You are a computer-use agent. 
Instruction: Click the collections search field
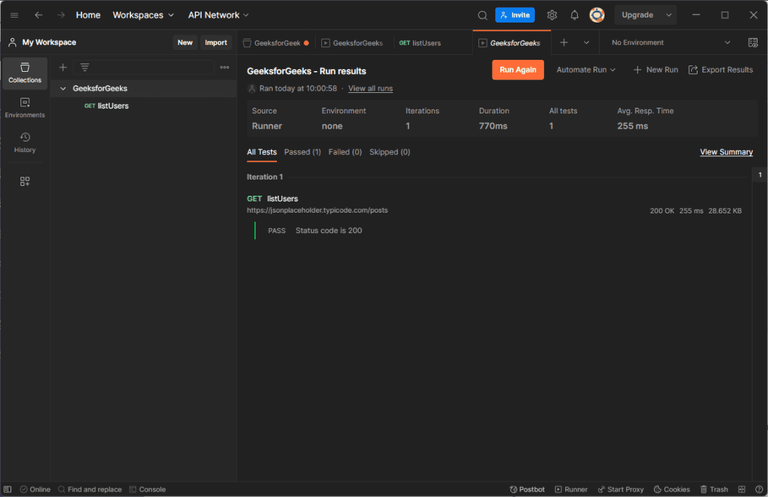144,67
